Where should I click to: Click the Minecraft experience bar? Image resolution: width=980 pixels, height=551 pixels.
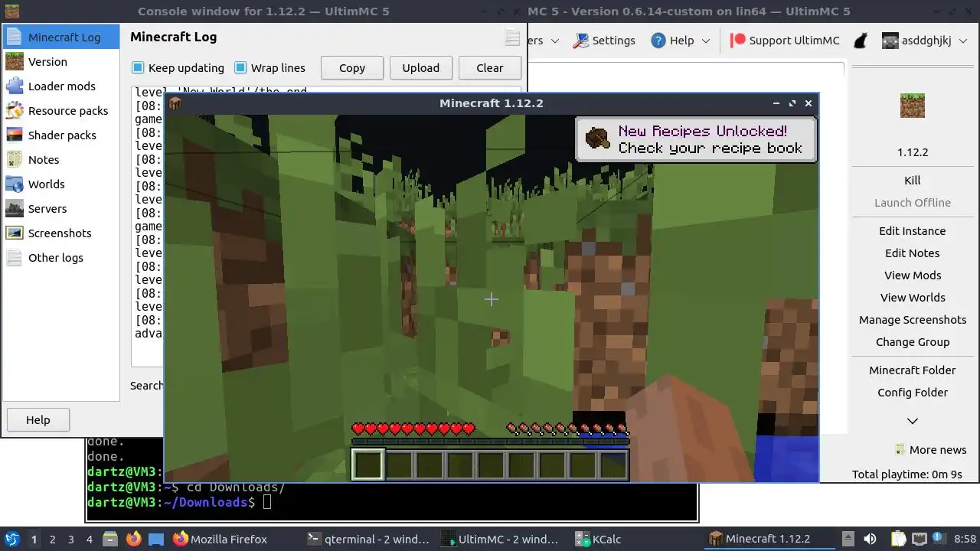[490, 441]
